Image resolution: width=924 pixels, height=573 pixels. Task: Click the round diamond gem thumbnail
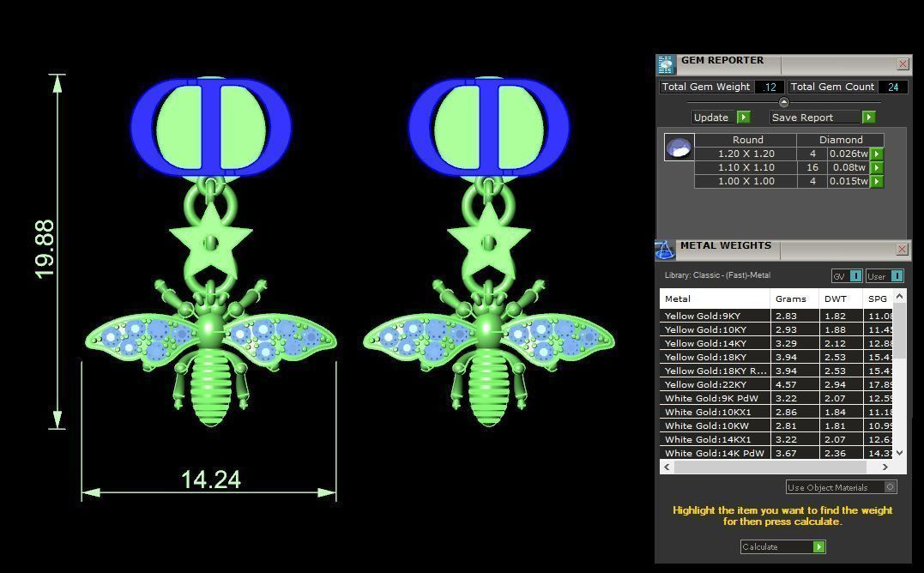point(679,147)
